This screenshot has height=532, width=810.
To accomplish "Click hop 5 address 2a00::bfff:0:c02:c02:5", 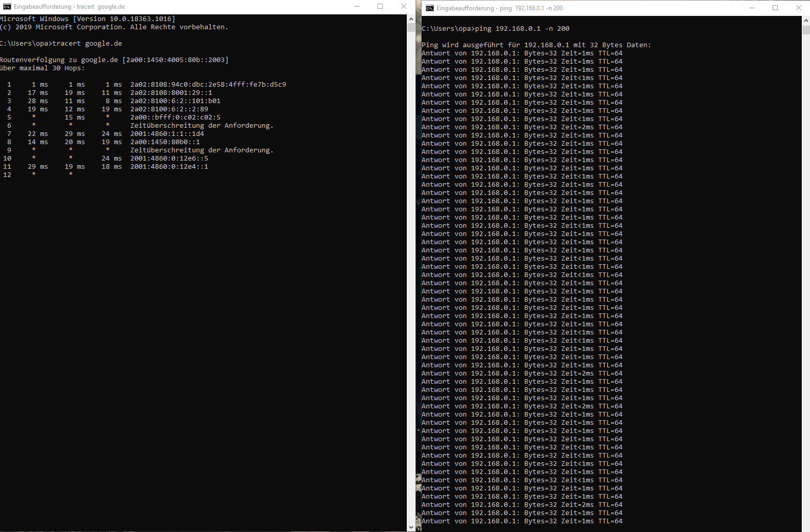I will [x=175, y=117].
